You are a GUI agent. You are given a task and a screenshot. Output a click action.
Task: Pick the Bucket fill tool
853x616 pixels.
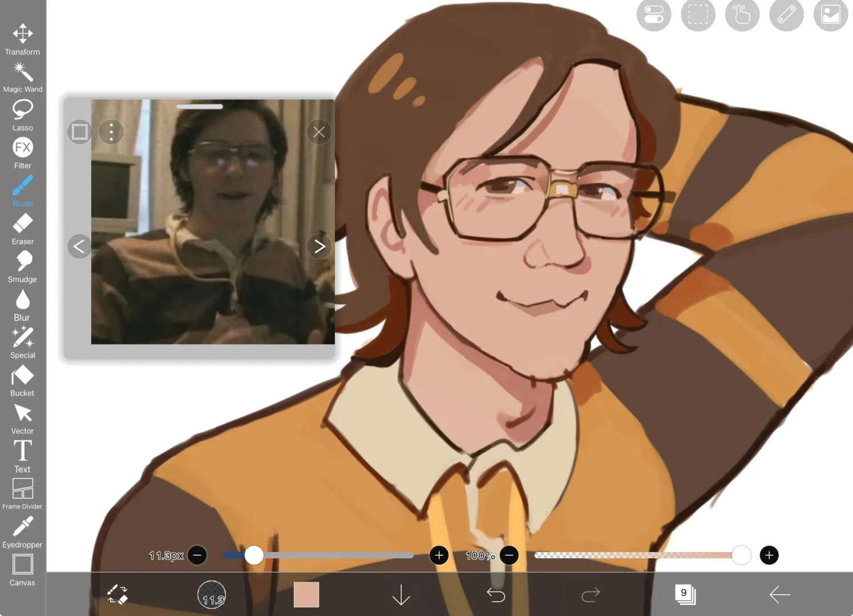[22, 375]
